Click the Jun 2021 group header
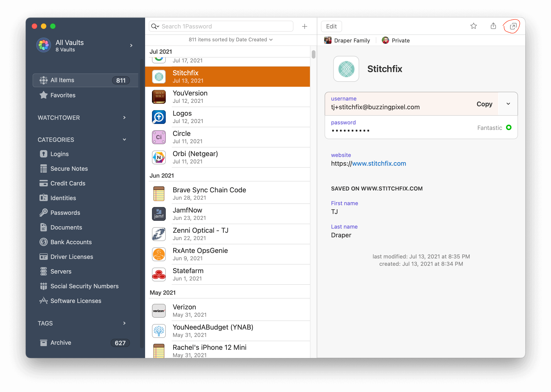551x392 pixels. 162,176
